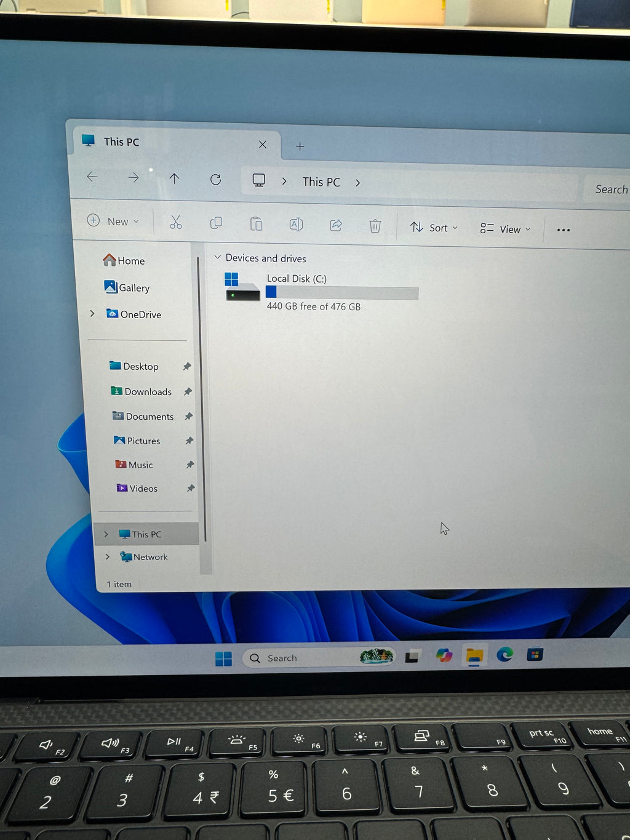630x840 pixels.
Task: Click the Copy icon in toolbar
Action: 216,223
